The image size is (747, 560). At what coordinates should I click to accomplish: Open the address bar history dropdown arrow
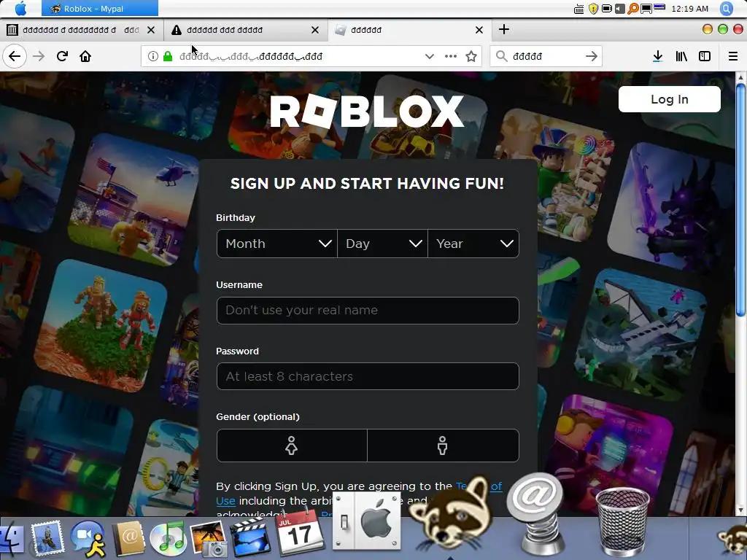(x=429, y=56)
